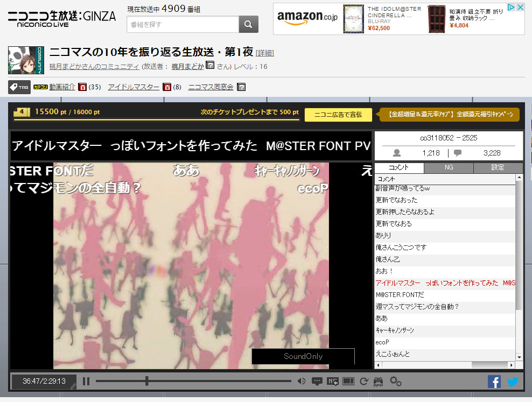Image resolution: width=532 pixels, height=402 pixels.
Task: Click comment list scroll-right arrow
Action: (512, 365)
